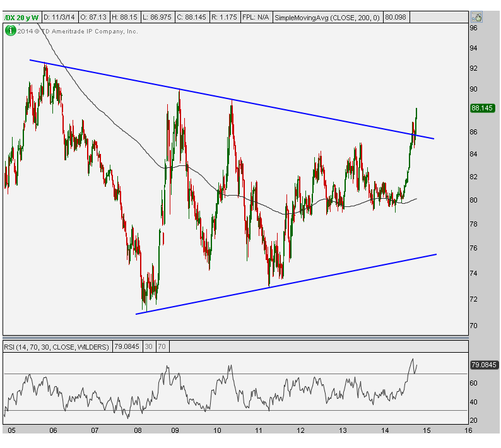Click the RSI axis label 20
This screenshot has height=448, width=501.
click(473, 420)
